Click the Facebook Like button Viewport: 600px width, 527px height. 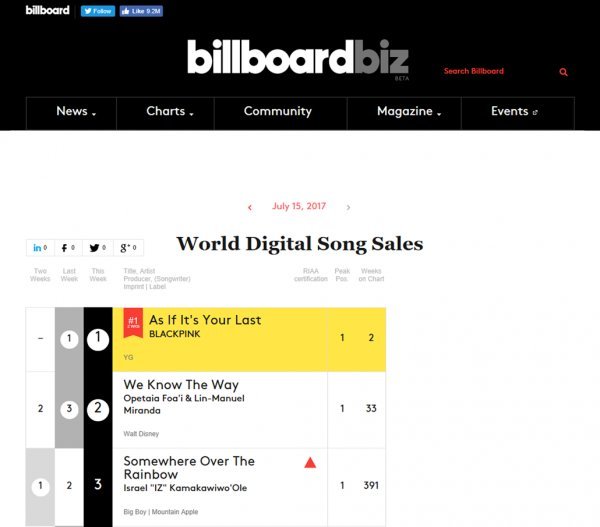tap(140, 11)
